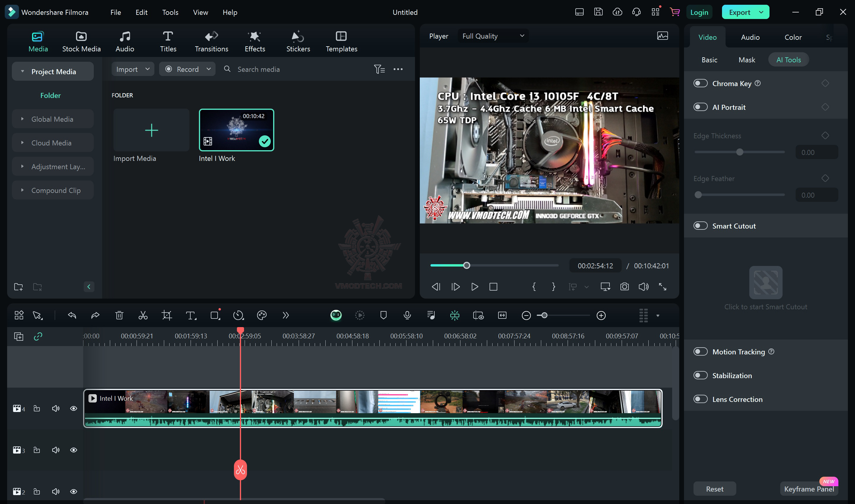Image resolution: width=855 pixels, height=504 pixels.
Task: Enable the Chroma Key toggle
Action: pyautogui.click(x=700, y=83)
